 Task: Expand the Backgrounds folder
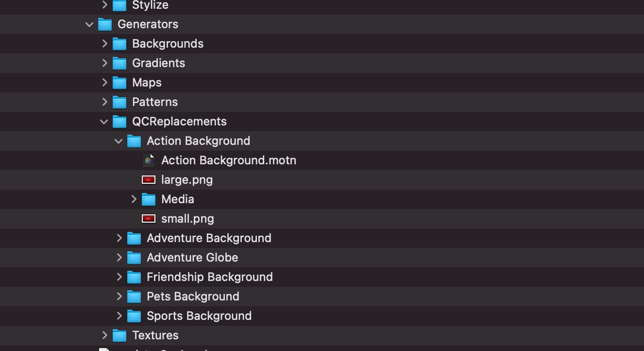[x=104, y=43]
